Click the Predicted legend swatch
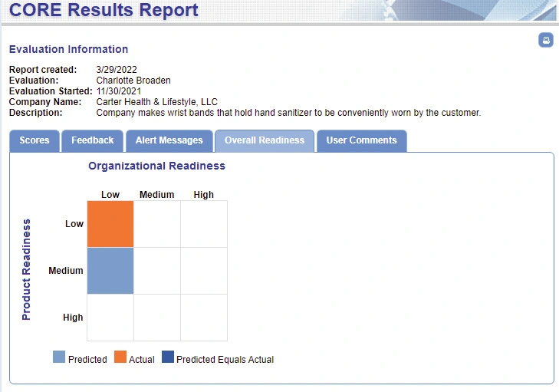The height and width of the screenshot is (392, 559). click(59, 357)
